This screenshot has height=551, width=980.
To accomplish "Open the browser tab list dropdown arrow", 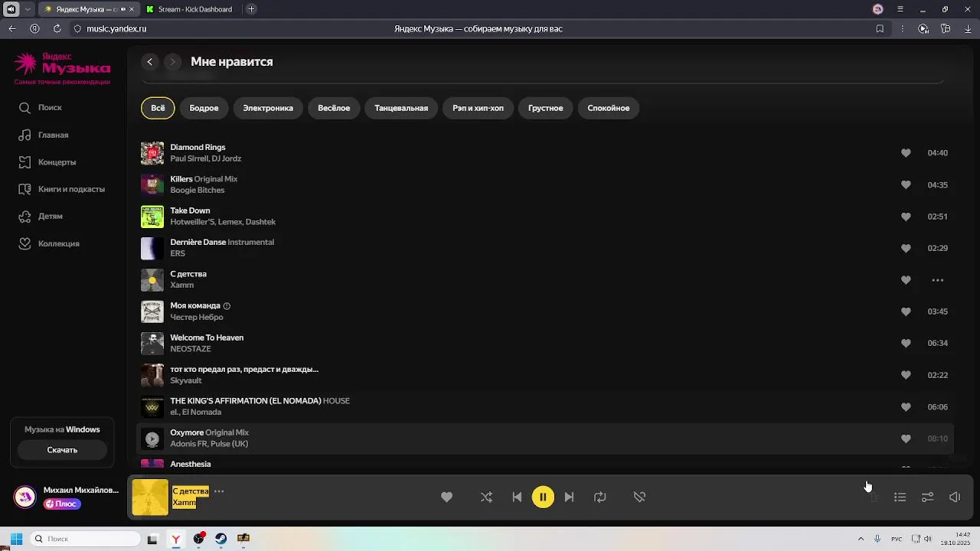I will click(x=28, y=9).
